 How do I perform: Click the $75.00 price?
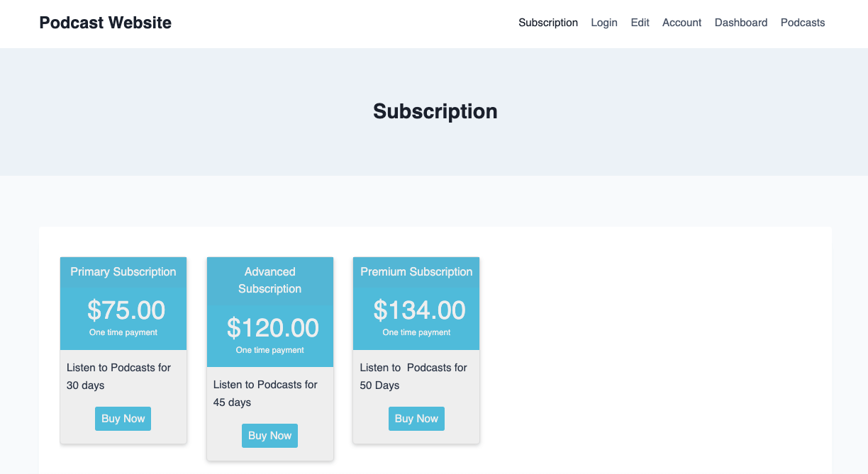(126, 310)
